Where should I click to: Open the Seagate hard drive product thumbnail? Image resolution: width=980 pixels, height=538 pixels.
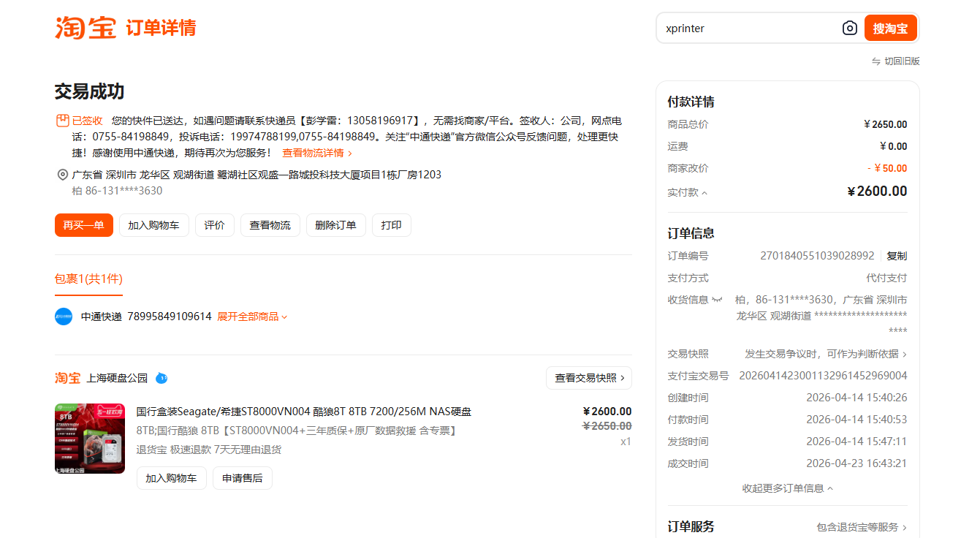pos(90,439)
